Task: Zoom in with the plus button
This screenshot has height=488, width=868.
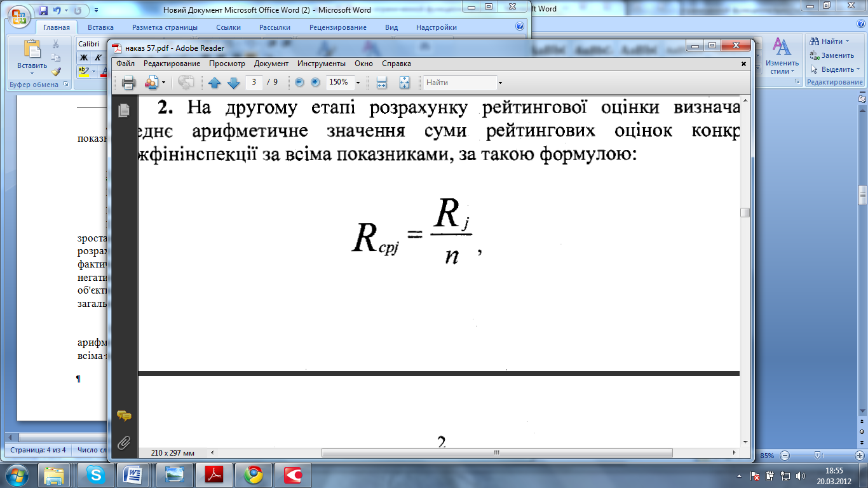Action: coord(315,82)
